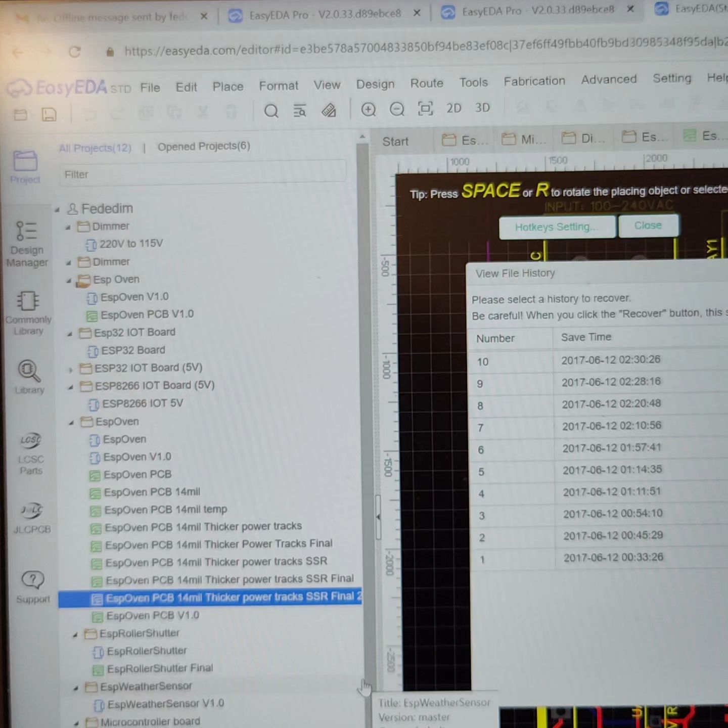
Task: Select history saved at 2017-06-12 00:33:26
Action: click(599, 558)
